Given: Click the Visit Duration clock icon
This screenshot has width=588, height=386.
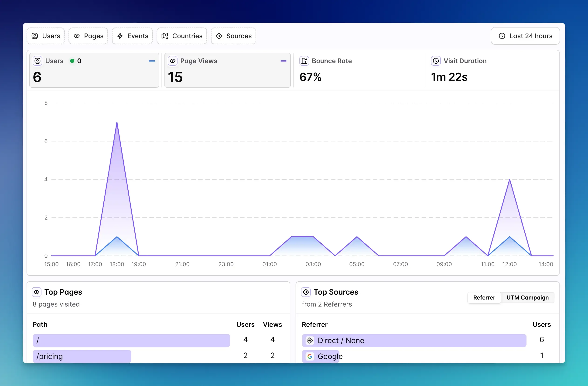Looking at the screenshot, I should 436,61.
